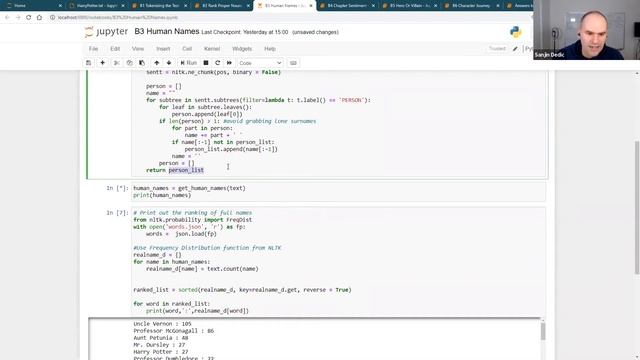This screenshot has width=640, height=360.
Task: Open the Insert menu
Action: coord(163,49)
